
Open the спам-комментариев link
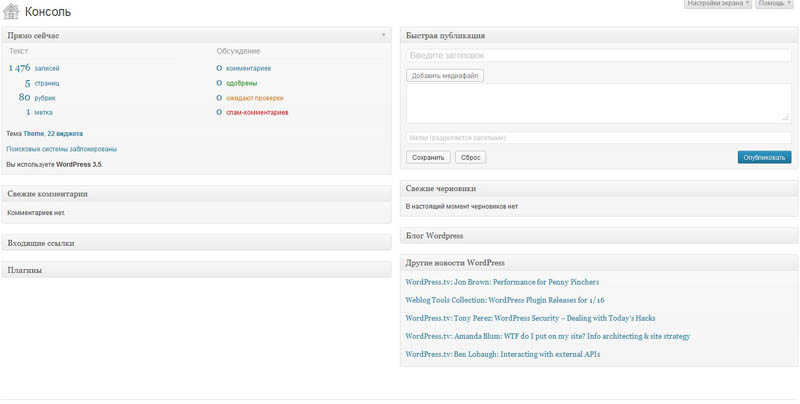(256, 113)
